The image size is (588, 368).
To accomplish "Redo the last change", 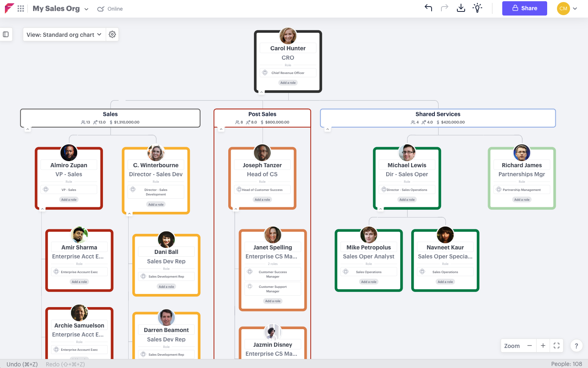I will [x=444, y=8].
